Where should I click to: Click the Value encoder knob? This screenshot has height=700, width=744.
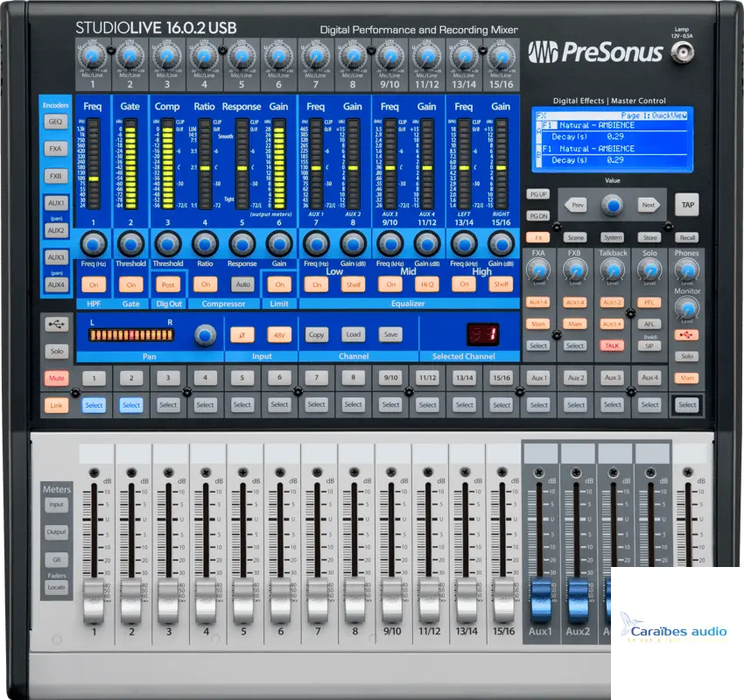coord(613,206)
